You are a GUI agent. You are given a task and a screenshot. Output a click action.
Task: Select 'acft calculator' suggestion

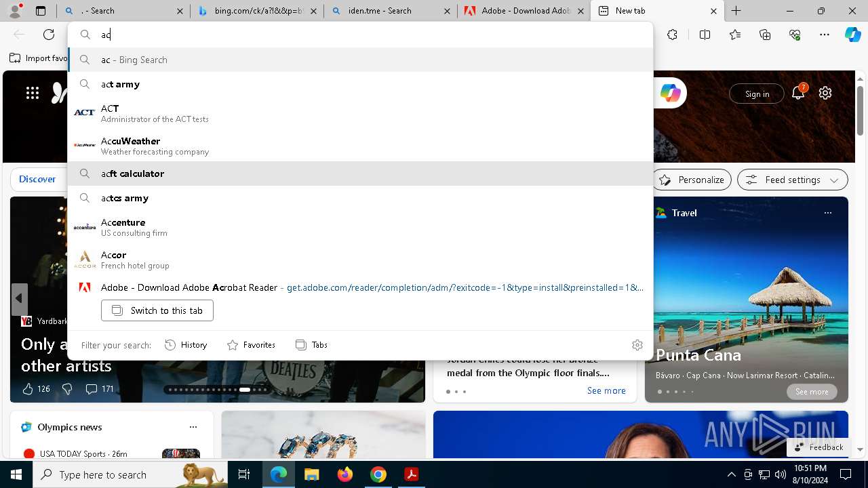point(361,174)
